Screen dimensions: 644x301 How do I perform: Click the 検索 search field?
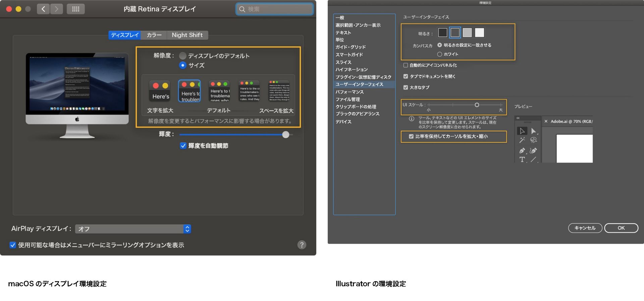coord(275,9)
